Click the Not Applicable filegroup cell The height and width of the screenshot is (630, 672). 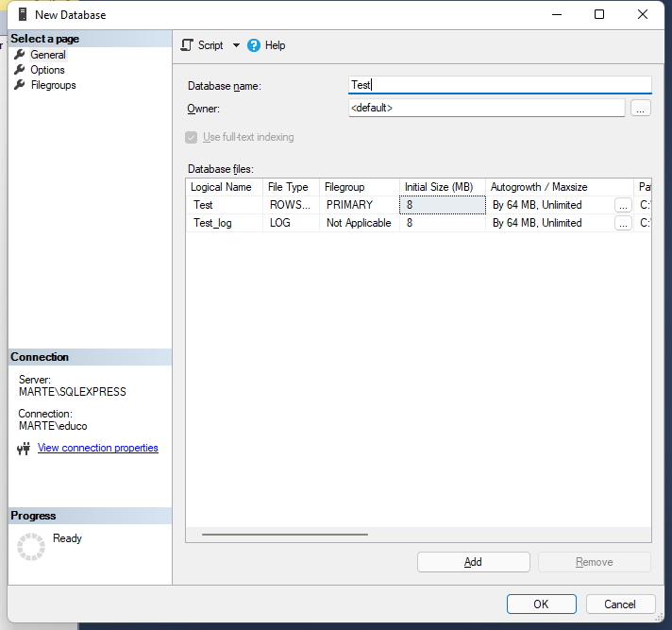[360, 223]
